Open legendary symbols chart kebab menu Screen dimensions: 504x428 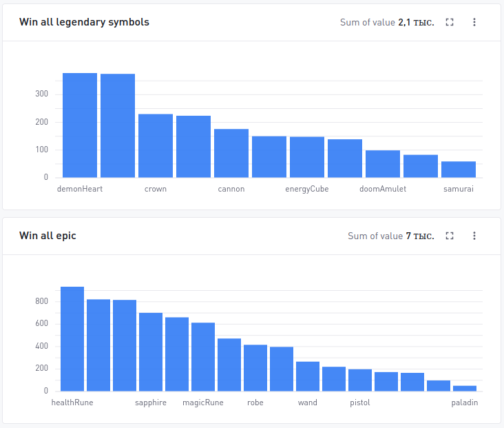[474, 22]
